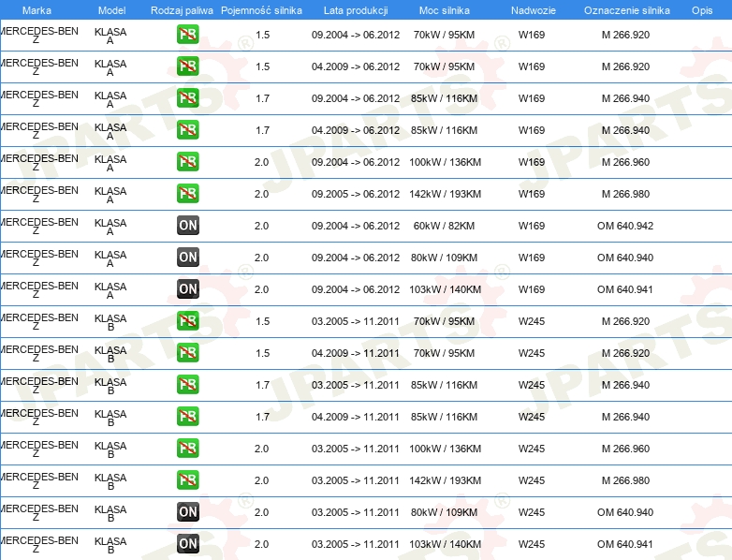This screenshot has height=560, width=732.
Task: Select engine code OM 640.942
Action: [625, 226]
